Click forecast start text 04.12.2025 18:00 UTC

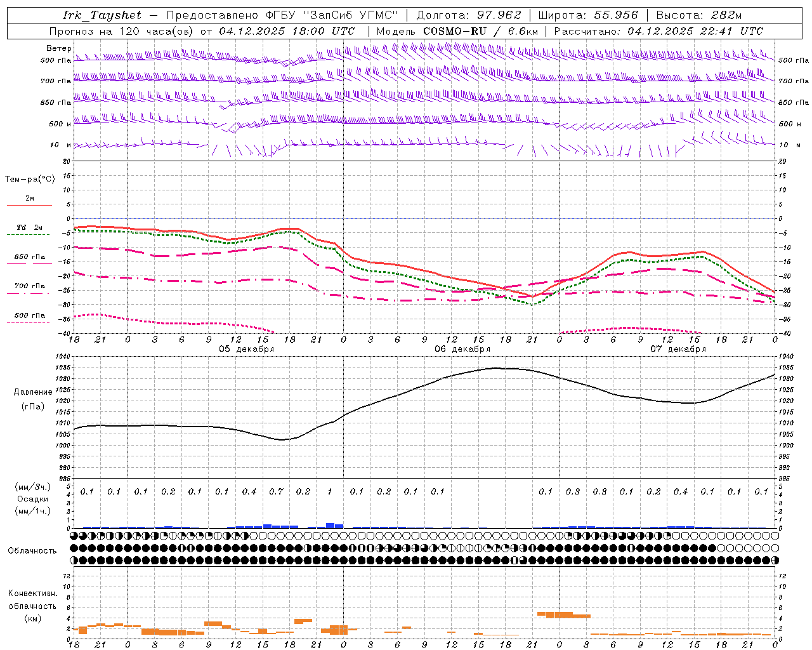287,31
